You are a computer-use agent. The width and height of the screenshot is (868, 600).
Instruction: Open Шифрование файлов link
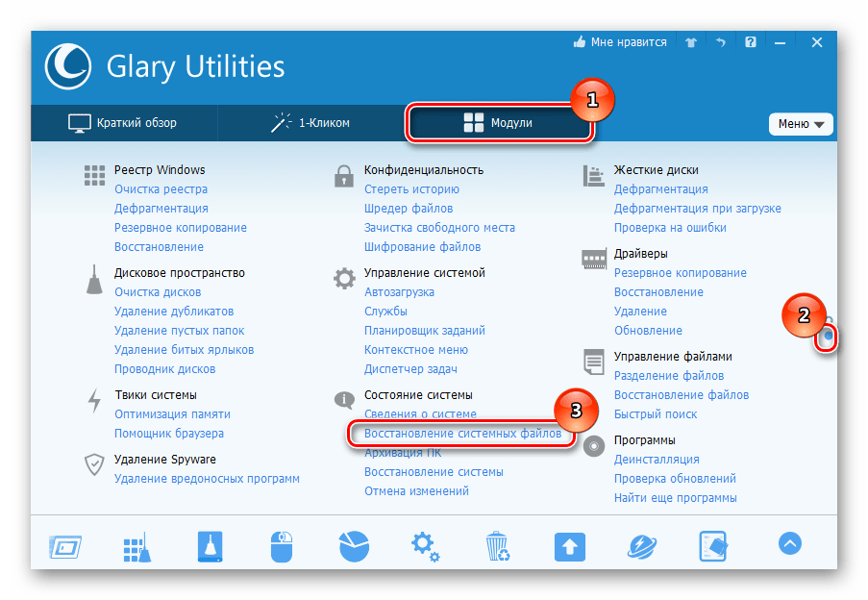(x=422, y=247)
